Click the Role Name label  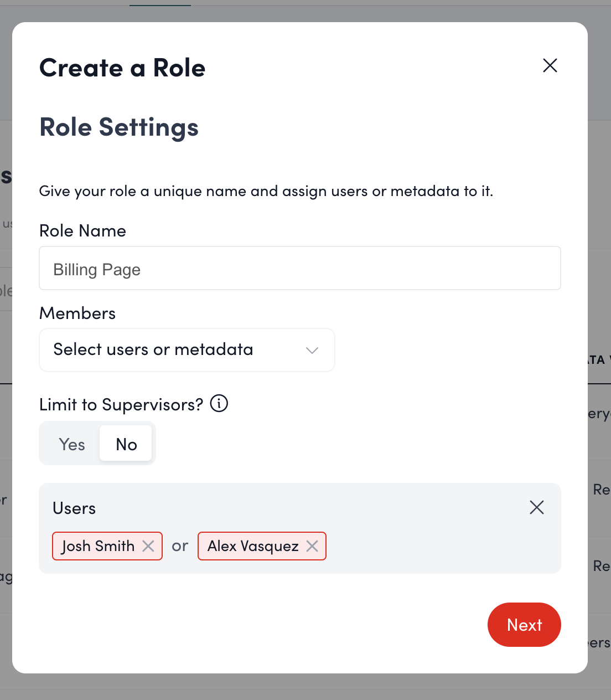click(x=82, y=231)
